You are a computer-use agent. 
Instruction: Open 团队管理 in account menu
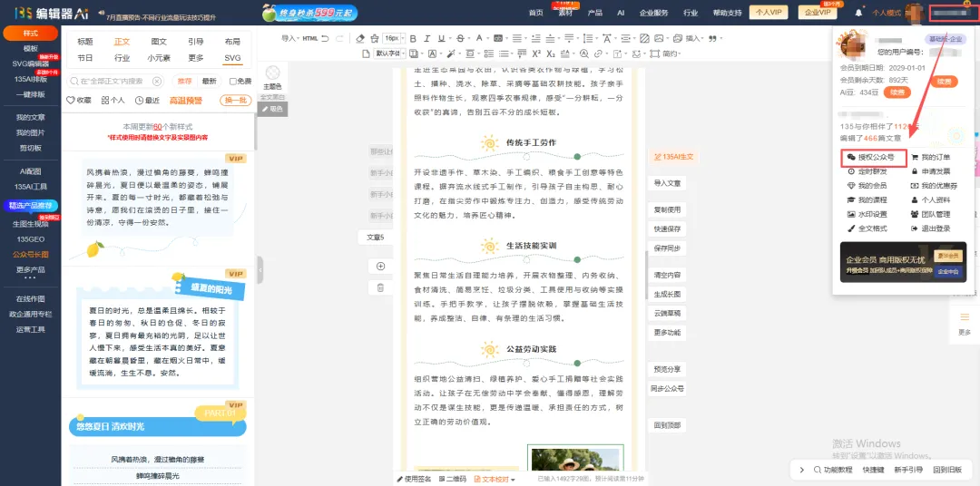click(931, 214)
